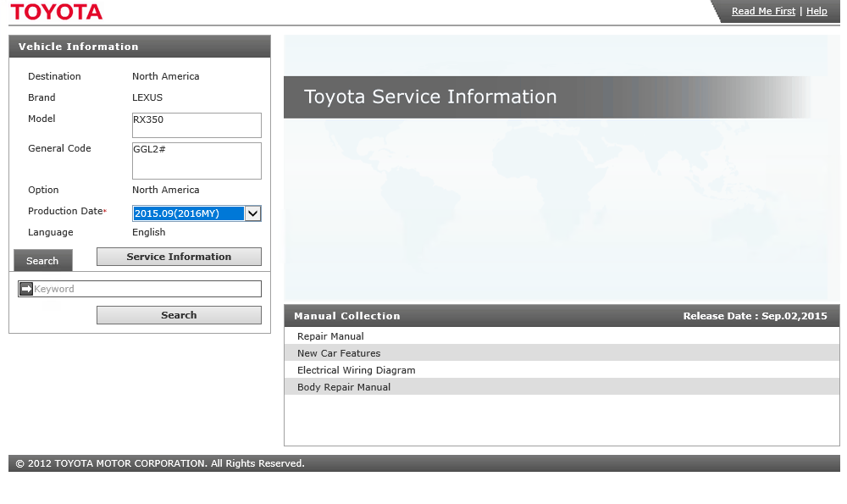Click the Toyota Service Information banner title
Screen dimensions: 847x504
coord(430,97)
